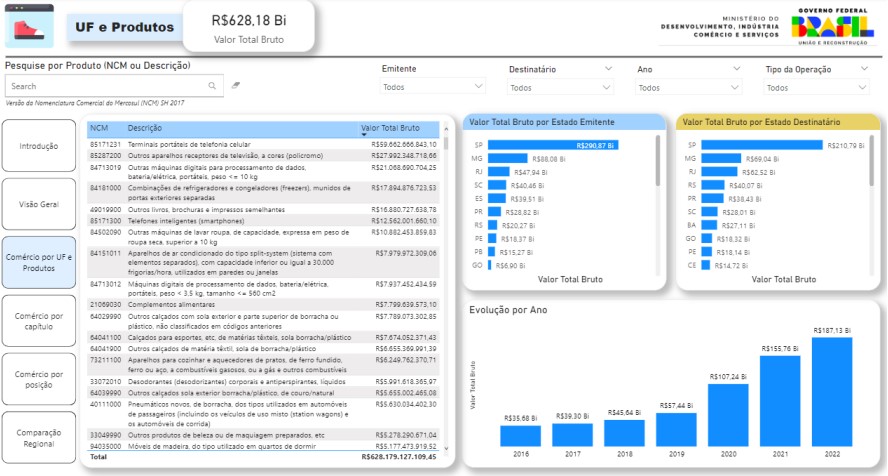
Task: Click the shoe app logo icon
Action: coord(29,27)
